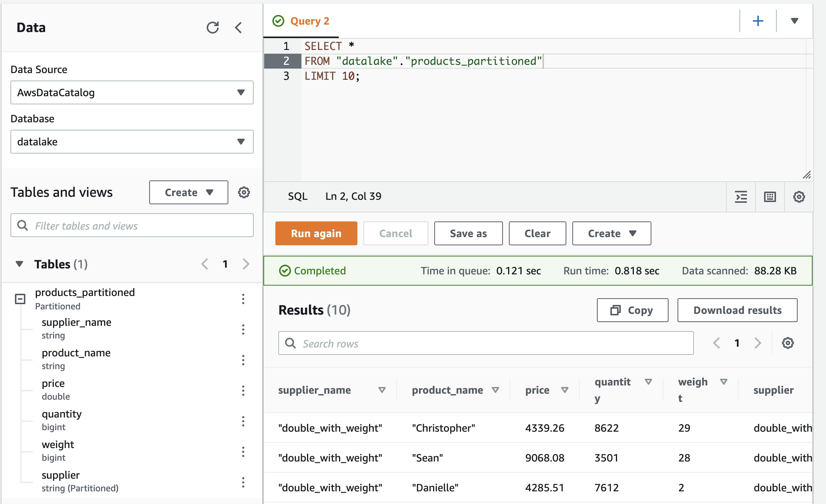
Task: Open editor preferences gear icon
Action: click(x=799, y=196)
